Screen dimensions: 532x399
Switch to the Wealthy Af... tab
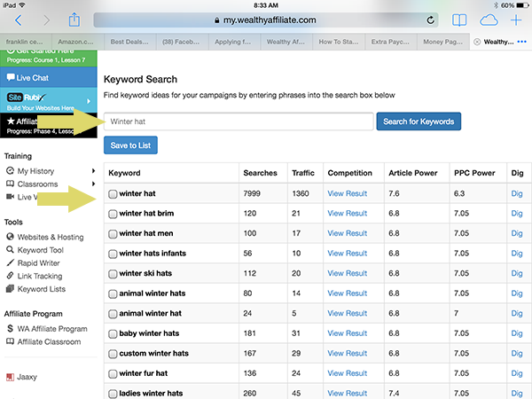click(286, 42)
